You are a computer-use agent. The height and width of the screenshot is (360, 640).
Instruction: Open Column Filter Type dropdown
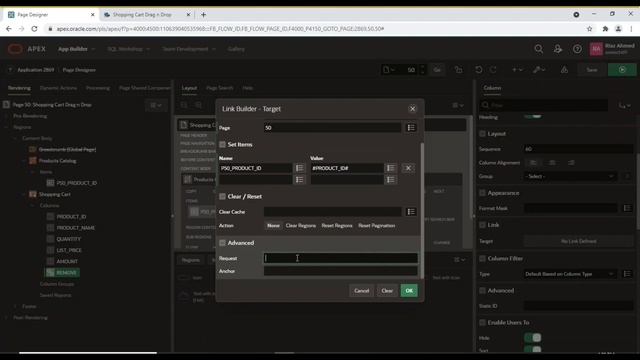(570, 274)
